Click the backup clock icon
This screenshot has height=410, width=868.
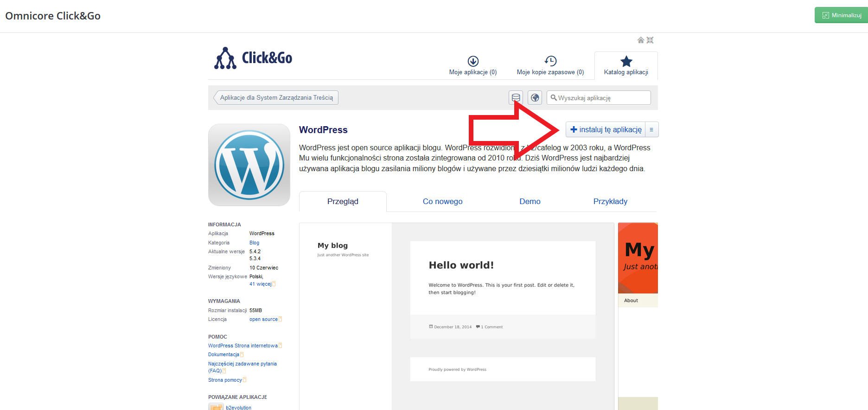click(x=550, y=61)
